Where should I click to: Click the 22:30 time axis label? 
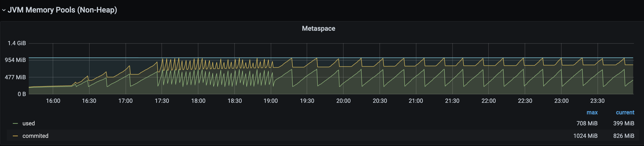click(525, 101)
